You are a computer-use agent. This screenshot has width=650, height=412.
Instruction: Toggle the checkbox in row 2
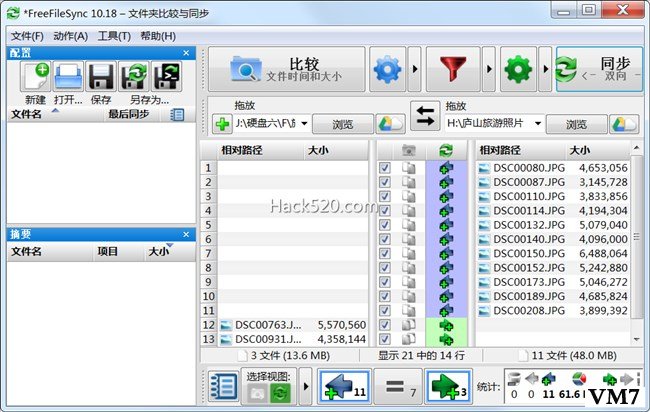pos(385,182)
